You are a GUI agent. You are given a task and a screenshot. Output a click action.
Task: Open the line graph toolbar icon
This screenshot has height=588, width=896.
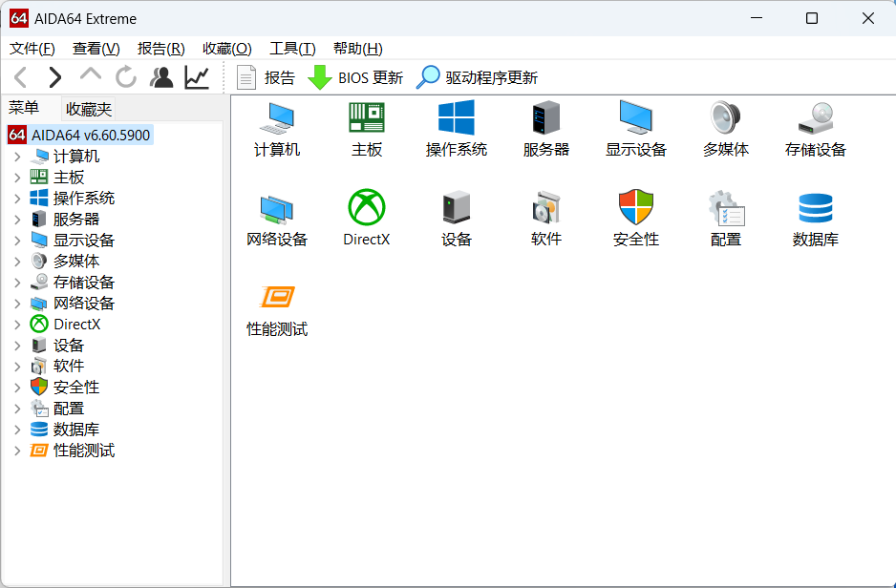(x=197, y=77)
